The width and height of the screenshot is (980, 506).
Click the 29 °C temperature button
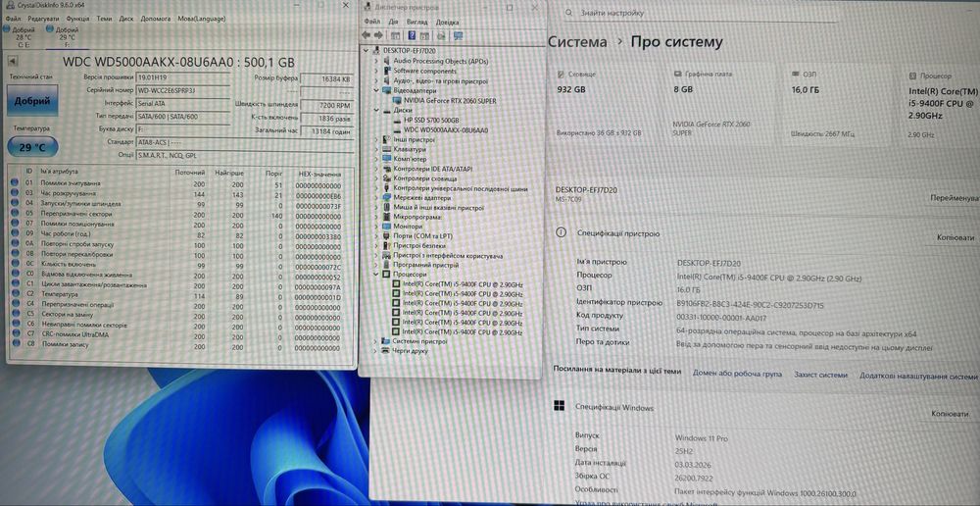[x=32, y=148]
